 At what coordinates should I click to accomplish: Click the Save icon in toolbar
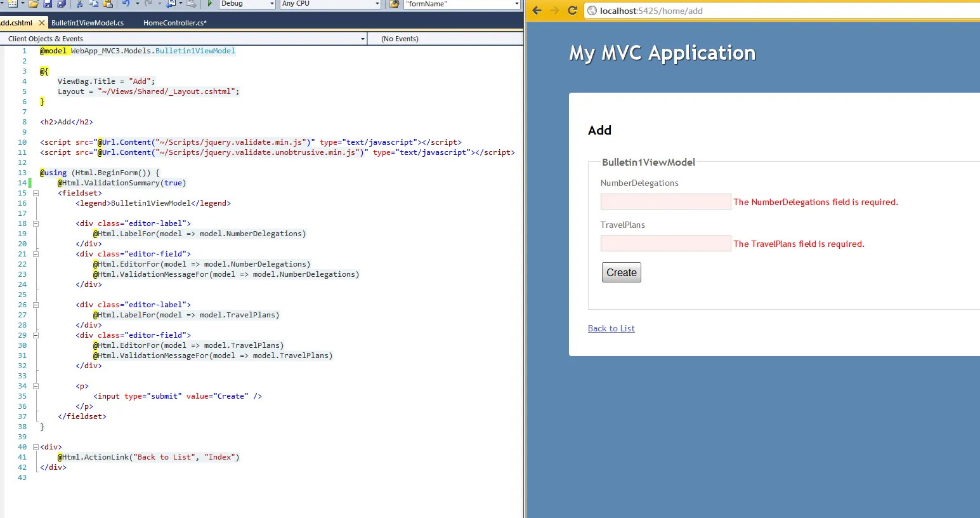48,4
